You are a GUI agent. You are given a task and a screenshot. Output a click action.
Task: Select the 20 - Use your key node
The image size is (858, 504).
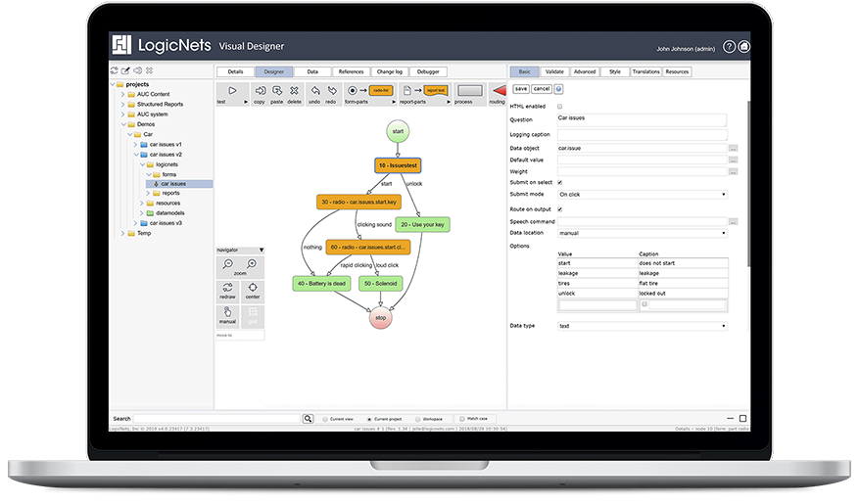tap(423, 224)
